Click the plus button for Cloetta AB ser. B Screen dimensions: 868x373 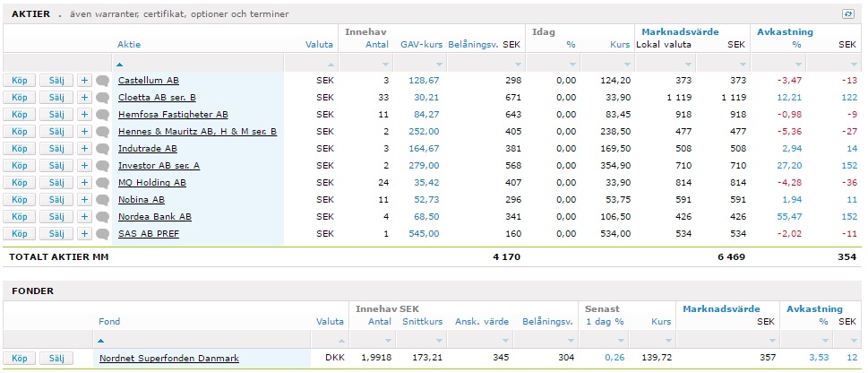pos(84,98)
